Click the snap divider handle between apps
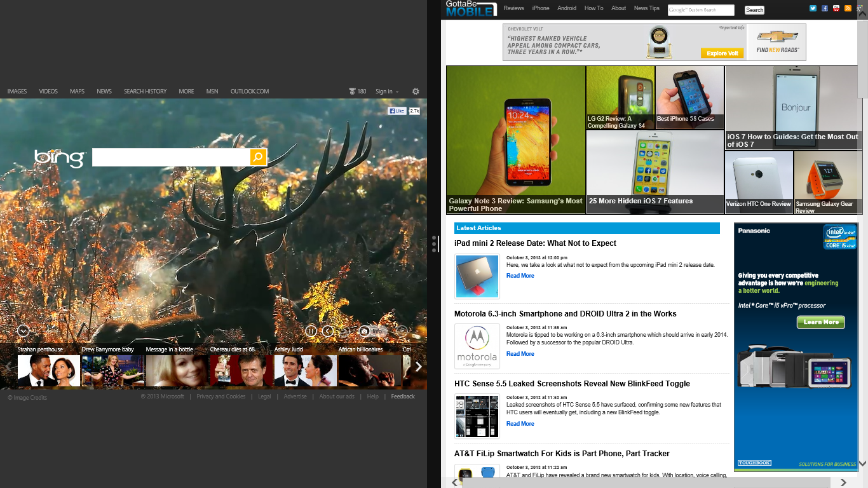Screen dimensions: 868x488 pos(435,244)
